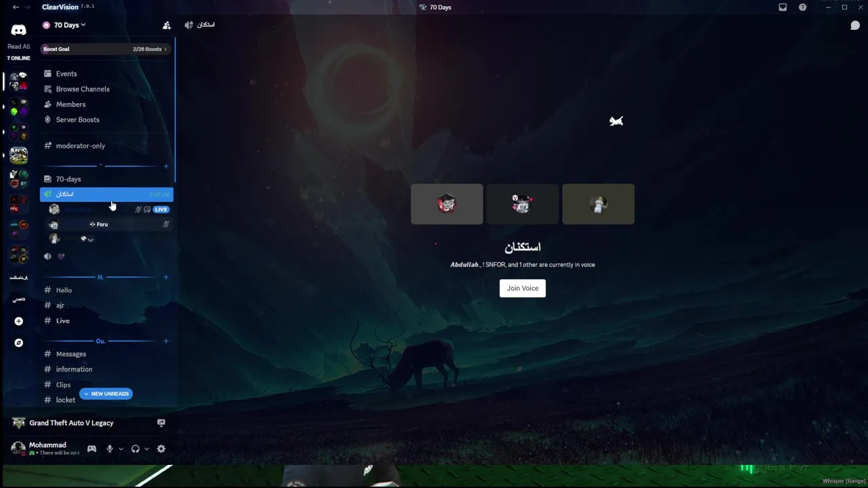Collapse the Ou. category header
Image resolution: width=868 pixels, height=488 pixels.
[100, 341]
